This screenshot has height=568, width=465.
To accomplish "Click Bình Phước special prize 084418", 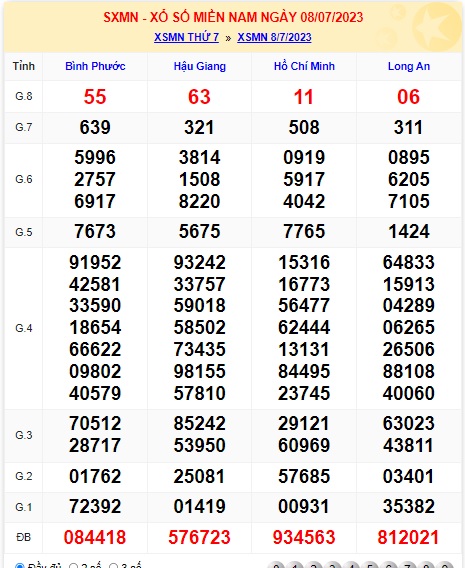I will click(95, 537).
